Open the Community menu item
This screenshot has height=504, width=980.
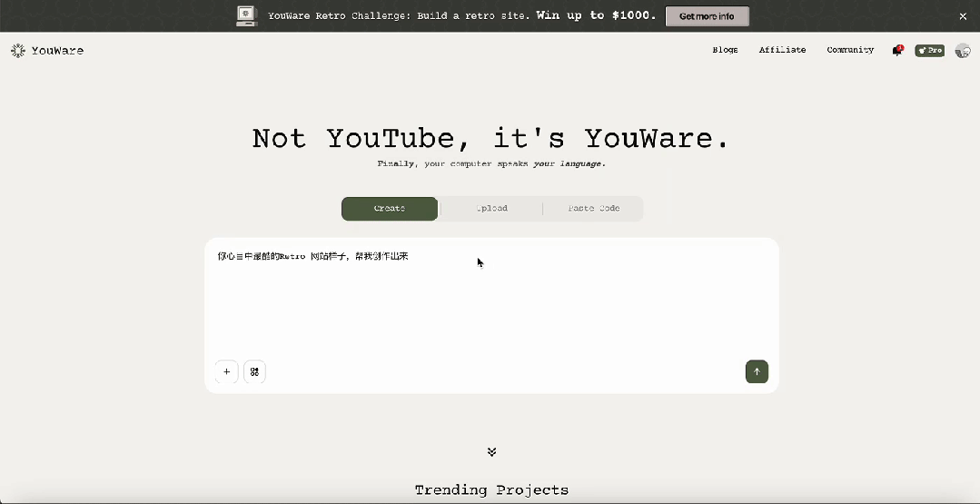tap(850, 51)
